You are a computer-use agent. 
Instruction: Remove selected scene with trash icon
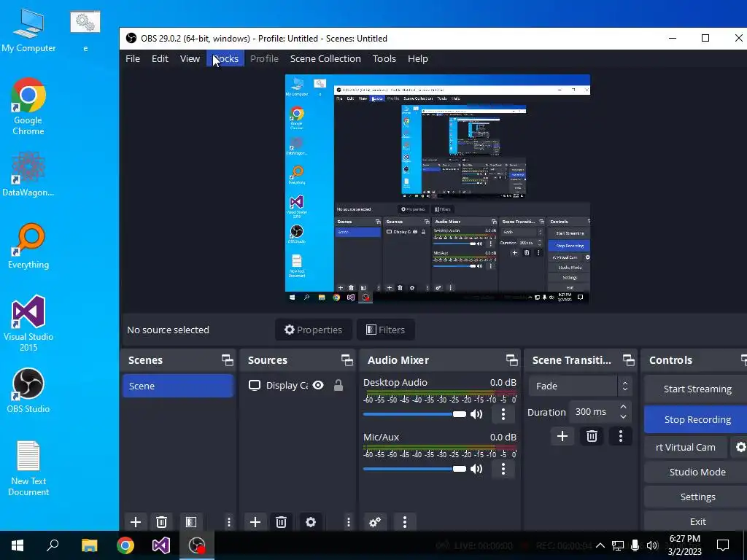[161, 522]
